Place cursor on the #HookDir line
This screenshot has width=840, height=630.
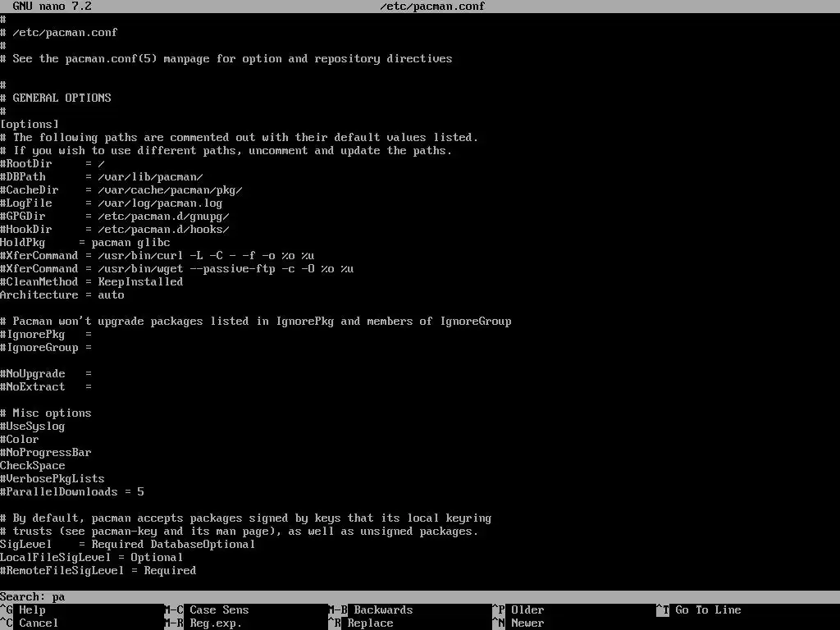[115, 230]
